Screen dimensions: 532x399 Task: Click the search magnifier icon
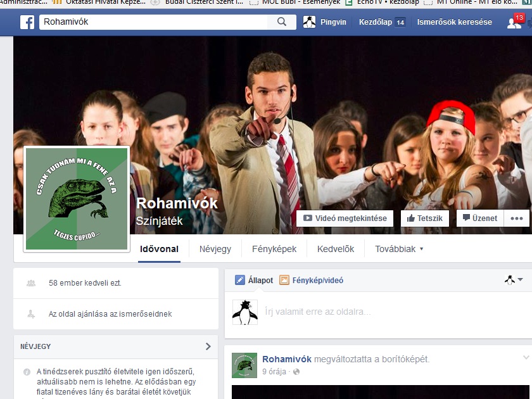282,22
